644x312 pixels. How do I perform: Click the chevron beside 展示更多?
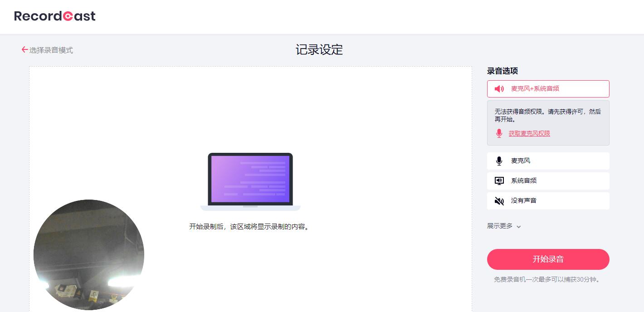pos(519,227)
